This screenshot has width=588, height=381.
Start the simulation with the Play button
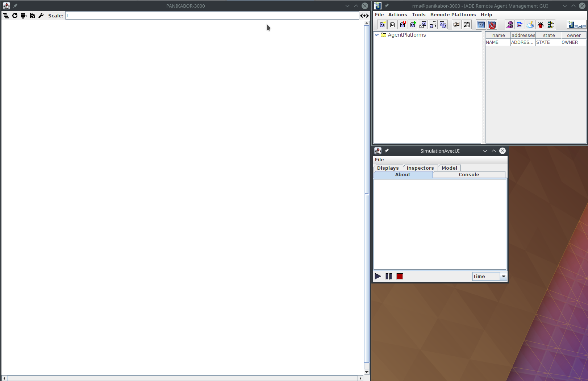pyautogui.click(x=378, y=276)
